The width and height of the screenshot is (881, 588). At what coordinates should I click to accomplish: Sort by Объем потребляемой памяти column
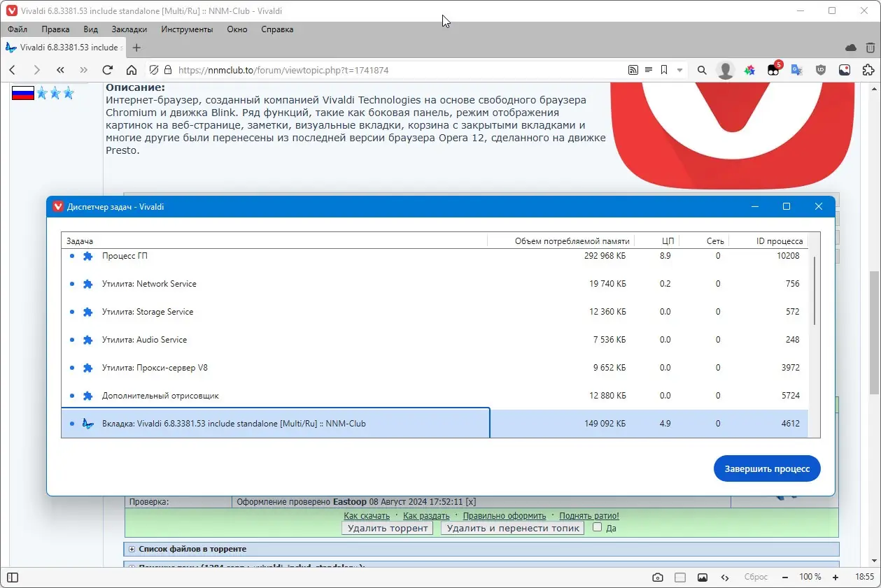pyautogui.click(x=561, y=241)
